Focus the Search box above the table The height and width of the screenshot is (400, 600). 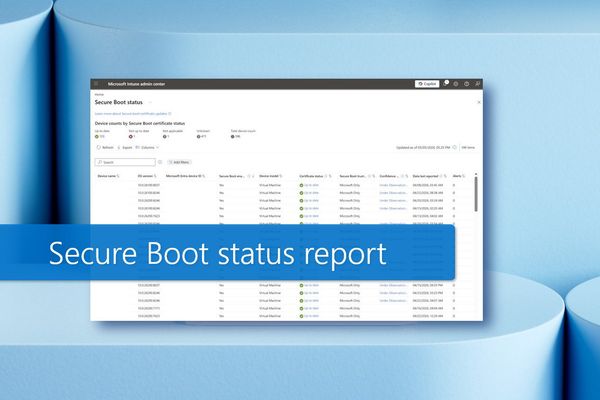tap(125, 162)
